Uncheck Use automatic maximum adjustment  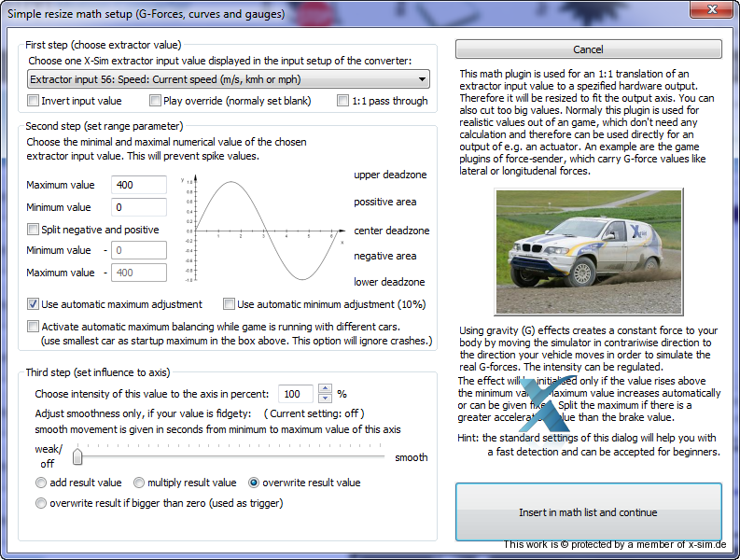click(x=34, y=304)
